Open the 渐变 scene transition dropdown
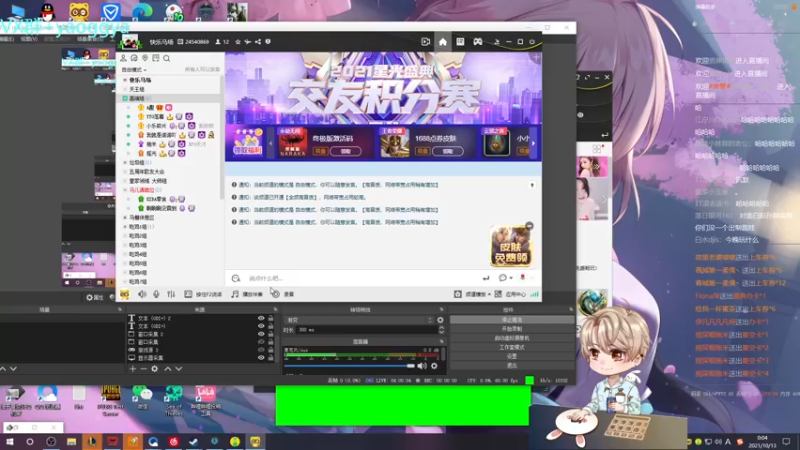Viewport: 800px width, 450px height. coord(358,320)
